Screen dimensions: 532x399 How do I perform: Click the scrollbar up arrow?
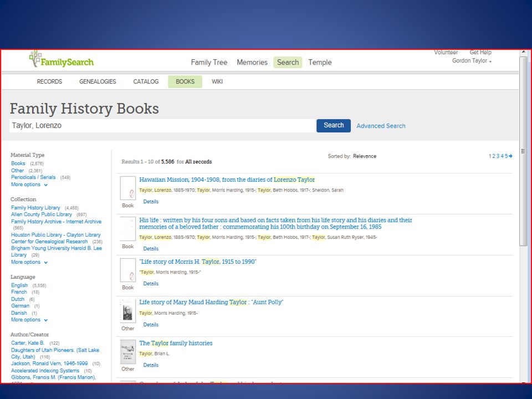pos(523,53)
